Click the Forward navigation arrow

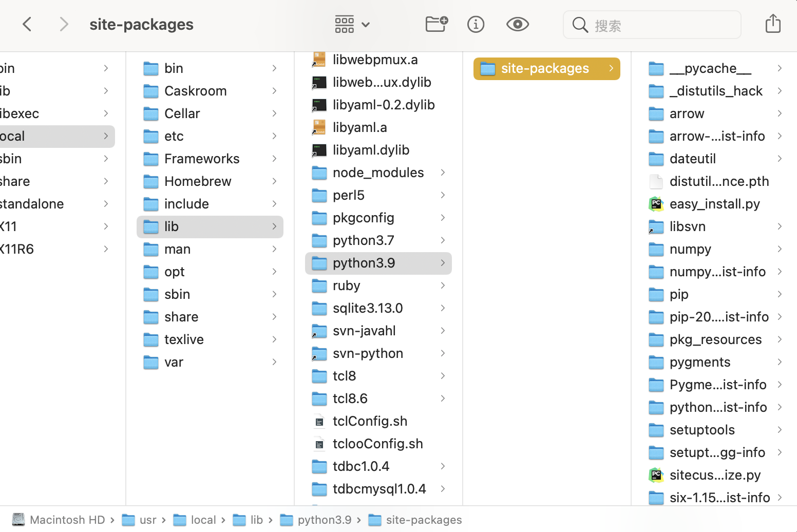pos(64,24)
